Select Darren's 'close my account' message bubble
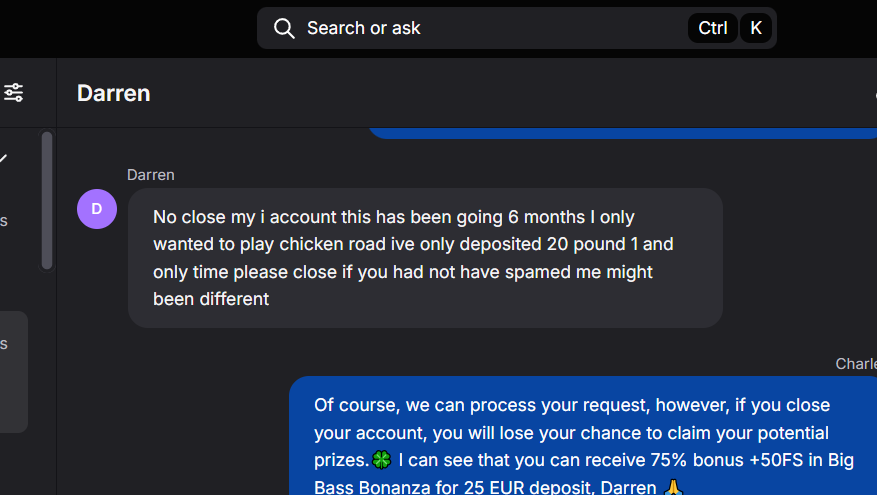Viewport: 877px width, 495px height. click(425, 258)
